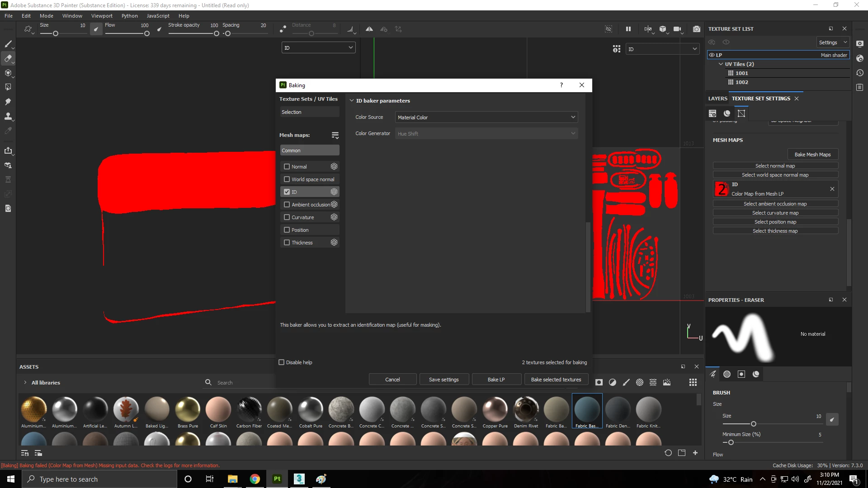Toggle the symmetry icon in top toolbar
This screenshot has width=868, height=488.
tap(369, 29)
